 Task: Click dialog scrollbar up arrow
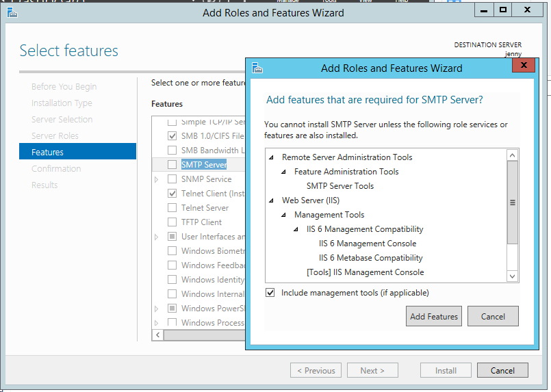coord(513,155)
